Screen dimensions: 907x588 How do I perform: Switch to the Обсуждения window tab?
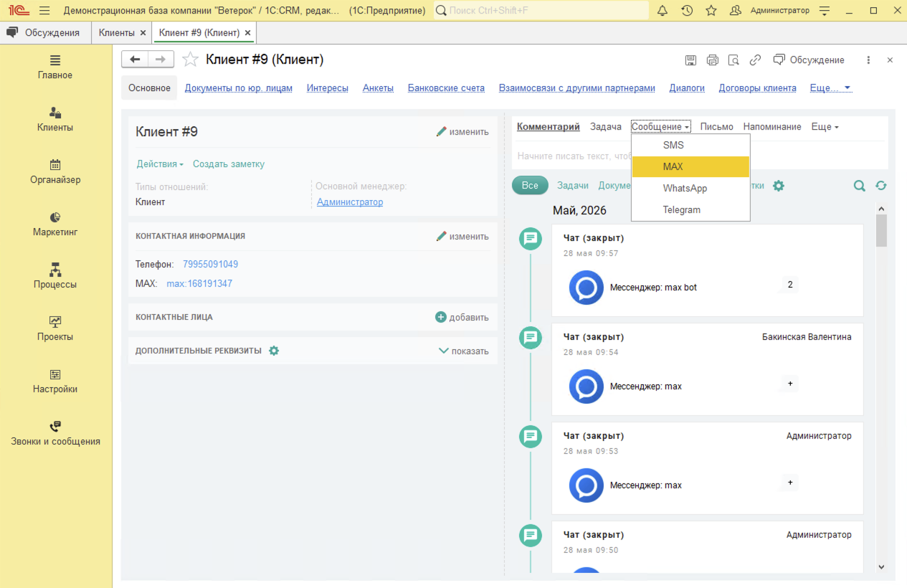(x=45, y=32)
